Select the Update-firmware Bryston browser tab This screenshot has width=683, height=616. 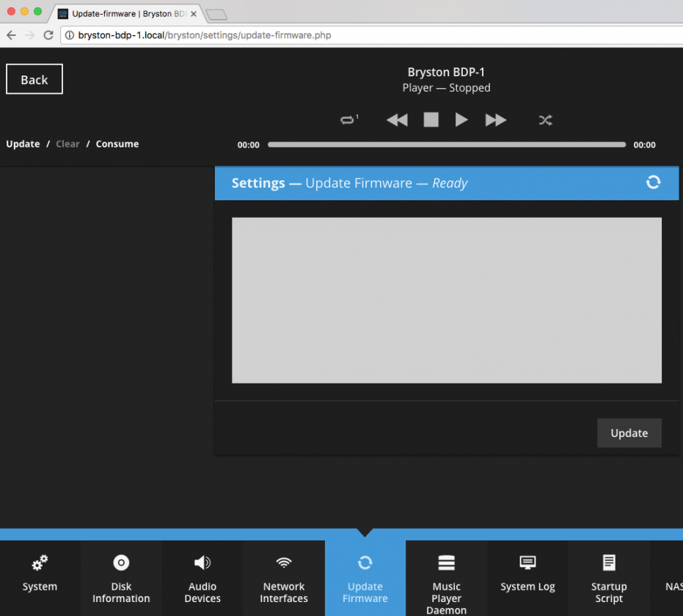pyautogui.click(x=126, y=14)
